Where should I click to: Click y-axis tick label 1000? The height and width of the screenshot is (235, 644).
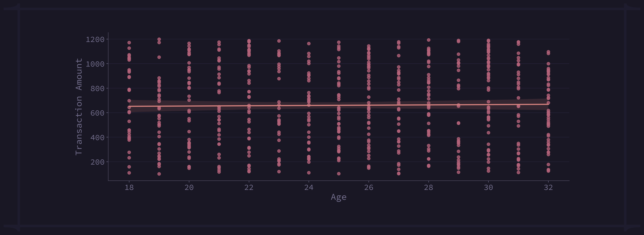[95, 64]
